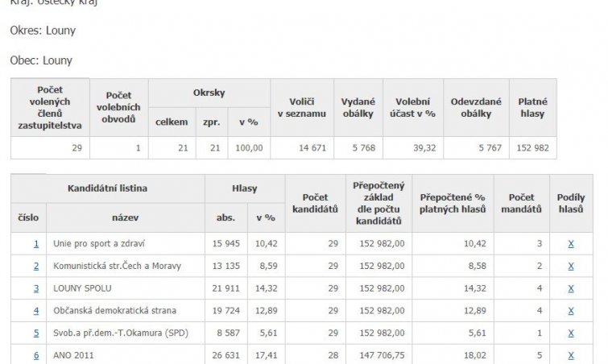Open candidate list number 2 link
This screenshot has height=364, width=608.
click(36, 267)
